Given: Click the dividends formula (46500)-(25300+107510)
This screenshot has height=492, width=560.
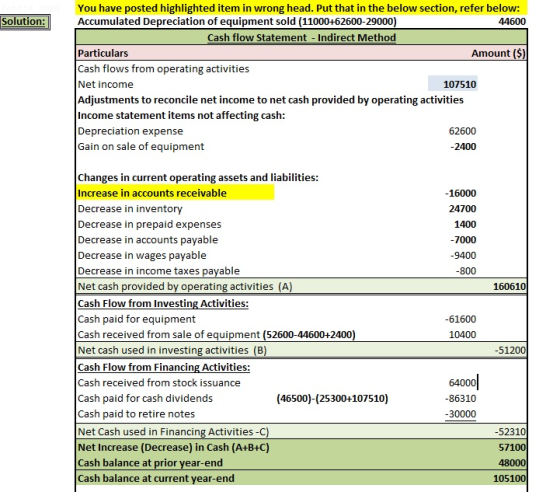Looking at the screenshot, I should [332, 398].
